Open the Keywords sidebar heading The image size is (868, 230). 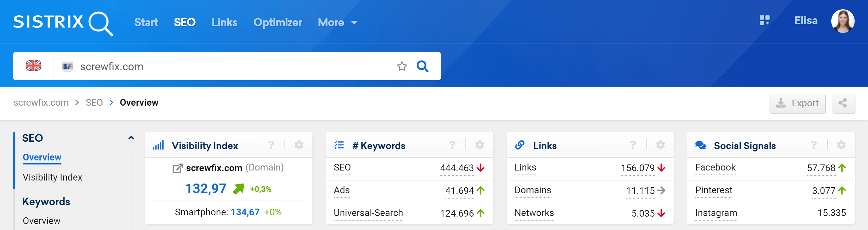coord(46,202)
